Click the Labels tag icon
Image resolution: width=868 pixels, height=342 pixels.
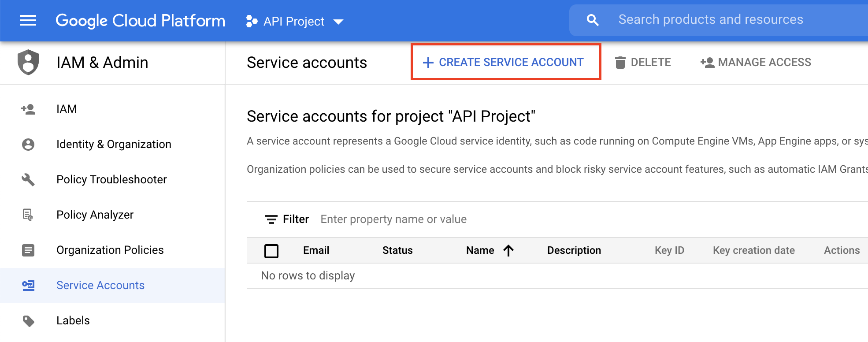(x=28, y=320)
